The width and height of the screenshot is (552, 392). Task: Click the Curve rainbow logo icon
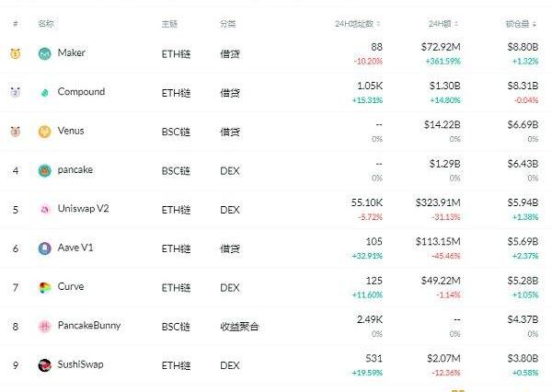[44, 287]
